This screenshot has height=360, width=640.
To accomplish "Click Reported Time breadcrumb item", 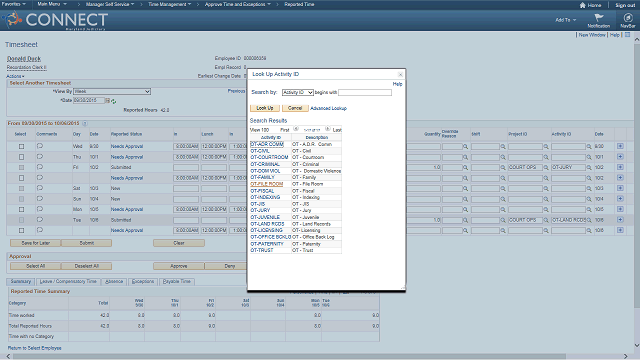I will [299, 4].
